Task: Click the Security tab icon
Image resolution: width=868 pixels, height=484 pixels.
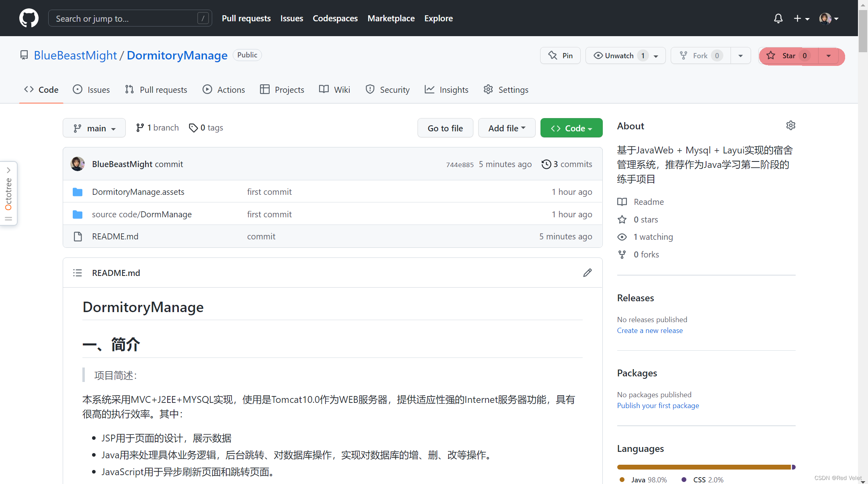Action: (369, 90)
